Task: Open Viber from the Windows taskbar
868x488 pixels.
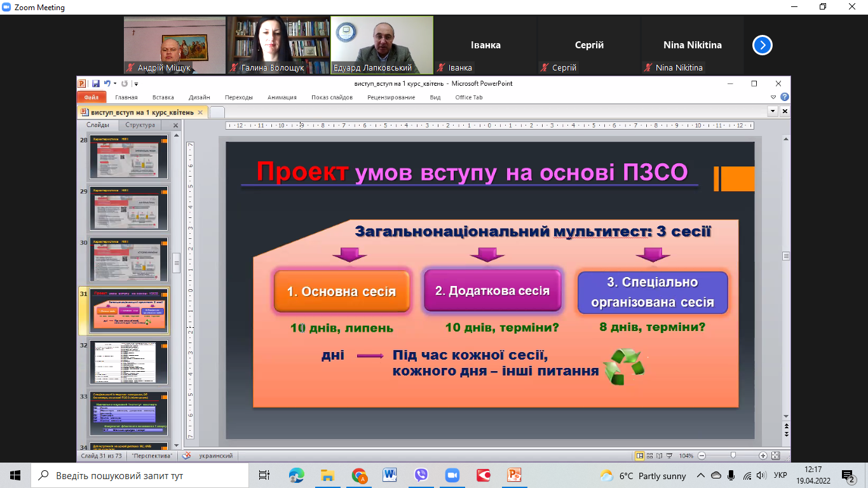Action: (421, 475)
